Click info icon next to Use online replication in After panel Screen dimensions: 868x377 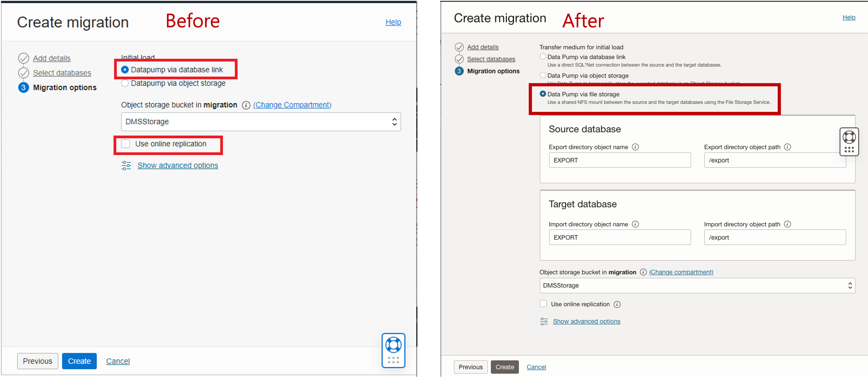(x=617, y=304)
